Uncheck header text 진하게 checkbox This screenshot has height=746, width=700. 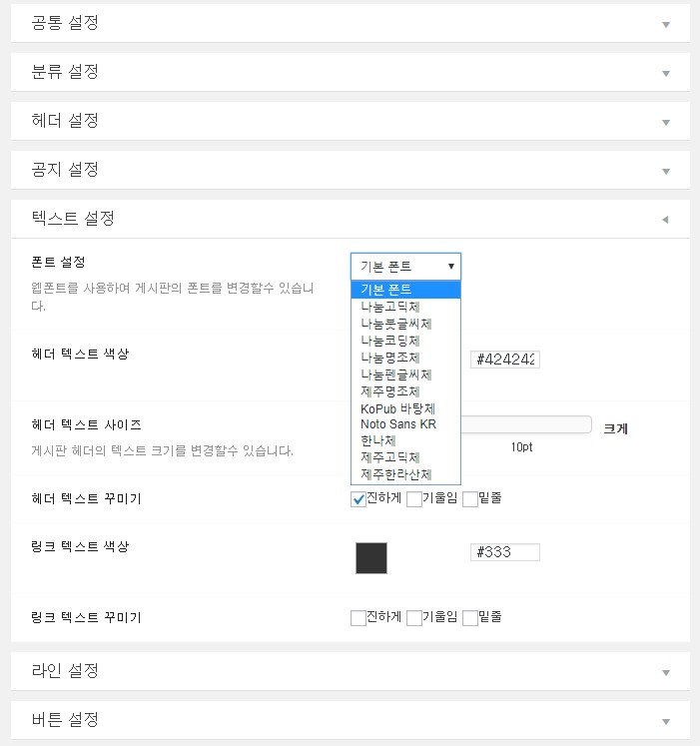pyautogui.click(x=358, y=499)
